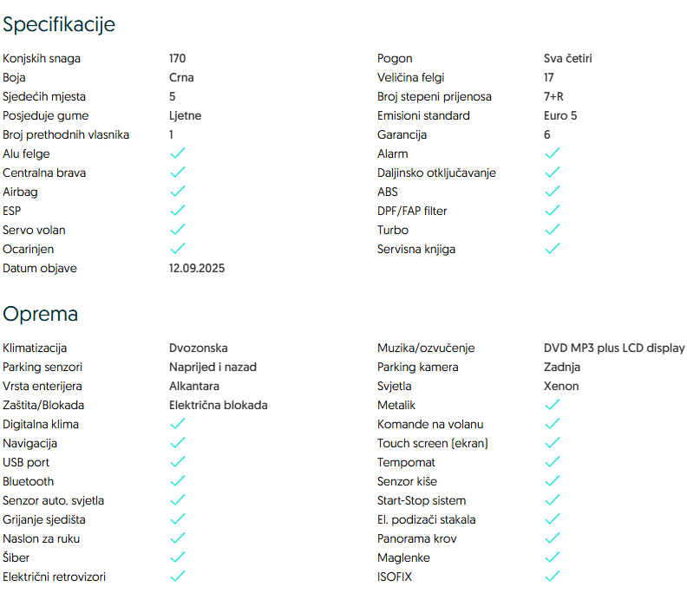This screenshot has height=606, width=700.
Task: Click the date 12.09.2025 next to Datum objave
Action: point(197,268)
